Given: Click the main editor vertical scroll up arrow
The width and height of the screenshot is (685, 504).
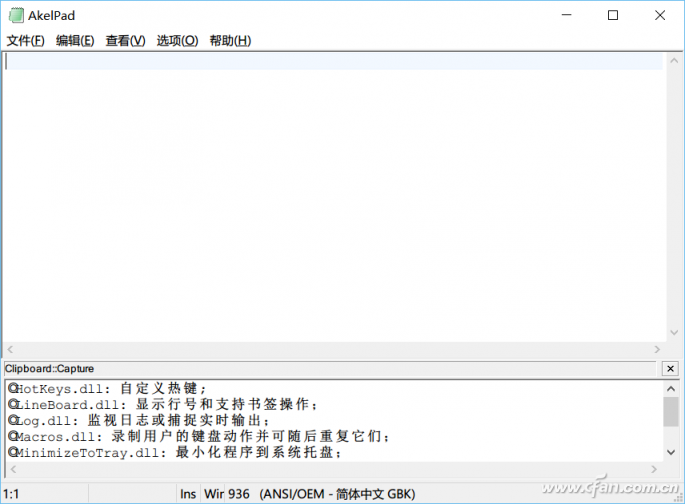Looking at the screenshot, I should (x=674, y=61).
